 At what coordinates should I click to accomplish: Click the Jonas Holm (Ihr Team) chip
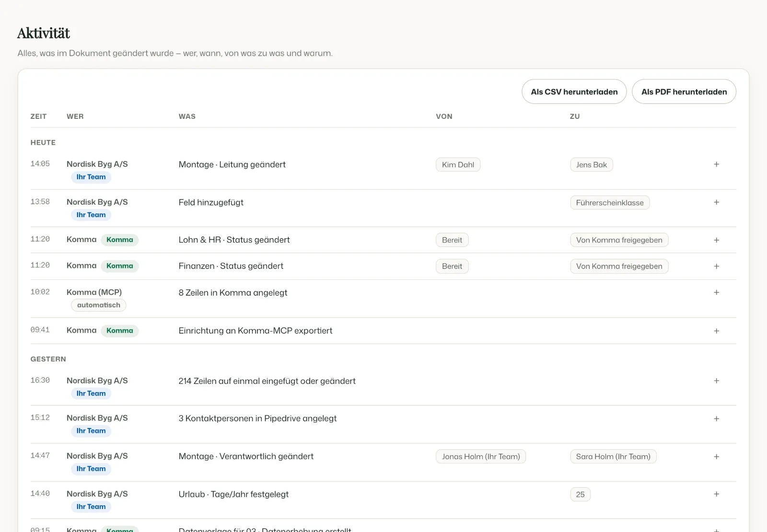click(481, 457)
